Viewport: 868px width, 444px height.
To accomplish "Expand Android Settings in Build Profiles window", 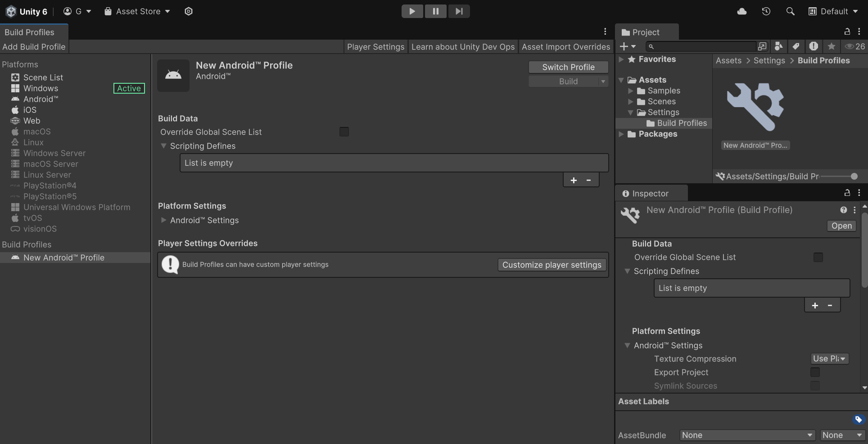I will 164,220.
